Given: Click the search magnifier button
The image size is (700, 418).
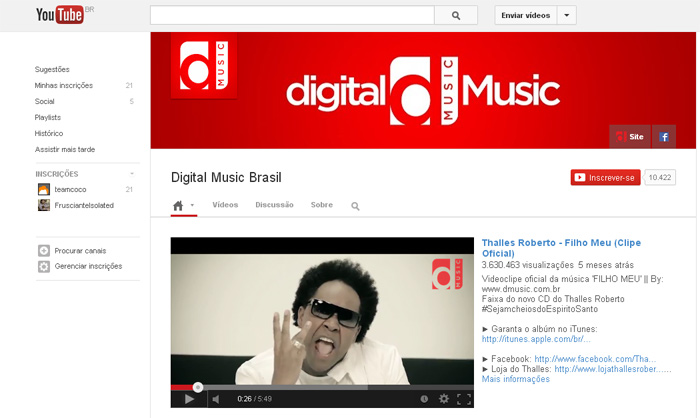Looking at the screenshot, I should [x=456, y=15].
